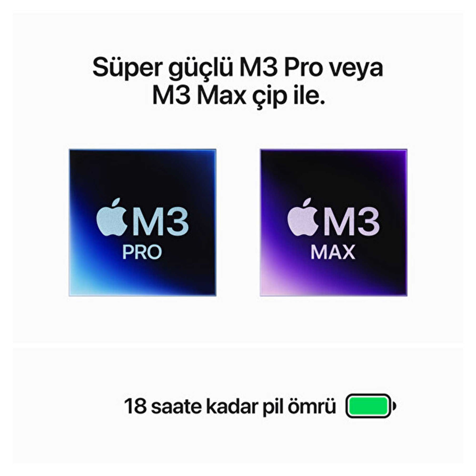The image size is (476, 476).
Task: Click the purple M3 Max chip image
Action: [x=334, y=223]
